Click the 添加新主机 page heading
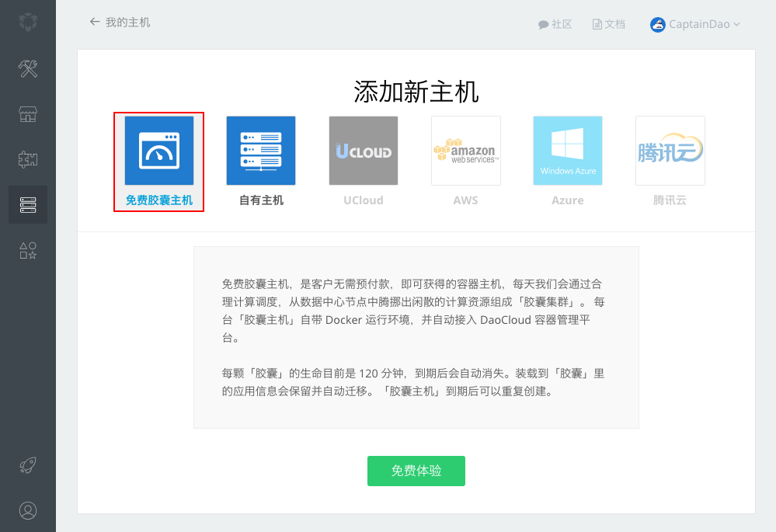 [x=416, y=92]
